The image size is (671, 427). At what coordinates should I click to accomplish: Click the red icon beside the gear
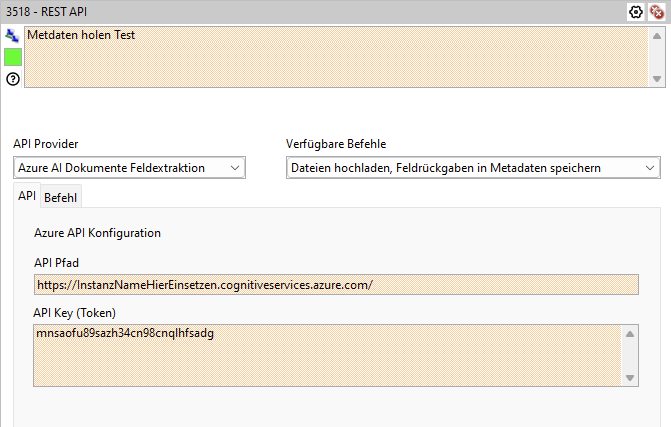(656, 12)
